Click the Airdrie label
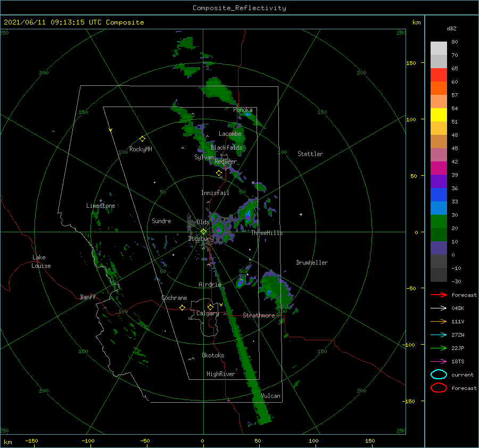479x448 pixels. coord(210,284)
